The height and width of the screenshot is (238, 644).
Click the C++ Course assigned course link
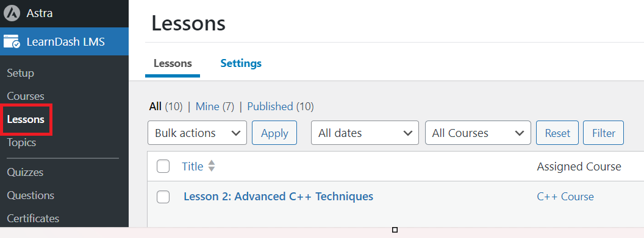coord(565,197)
